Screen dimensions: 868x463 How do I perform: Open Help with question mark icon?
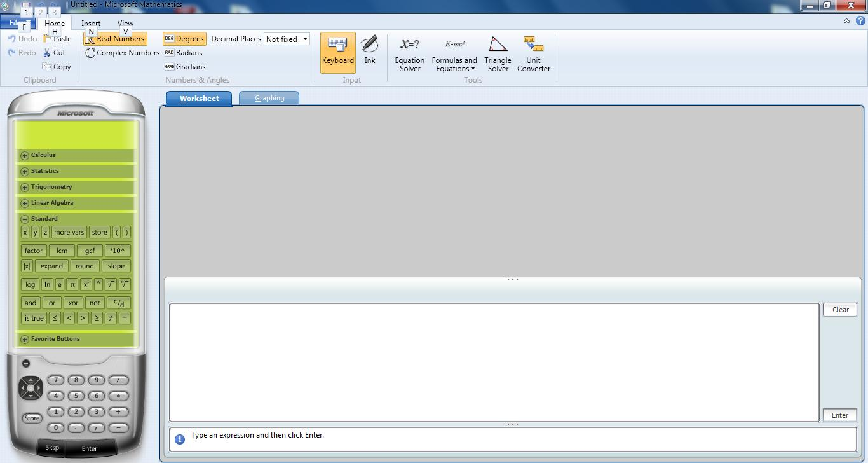[x=860, y=21]
